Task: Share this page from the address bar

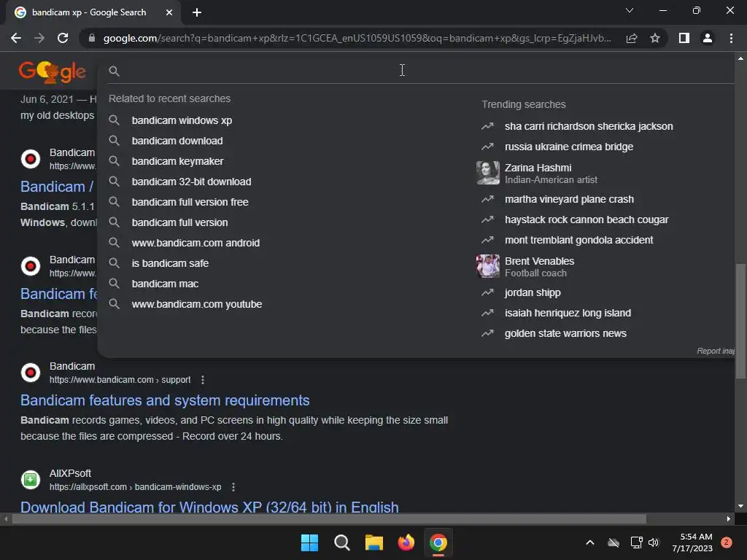Action: 632,38
